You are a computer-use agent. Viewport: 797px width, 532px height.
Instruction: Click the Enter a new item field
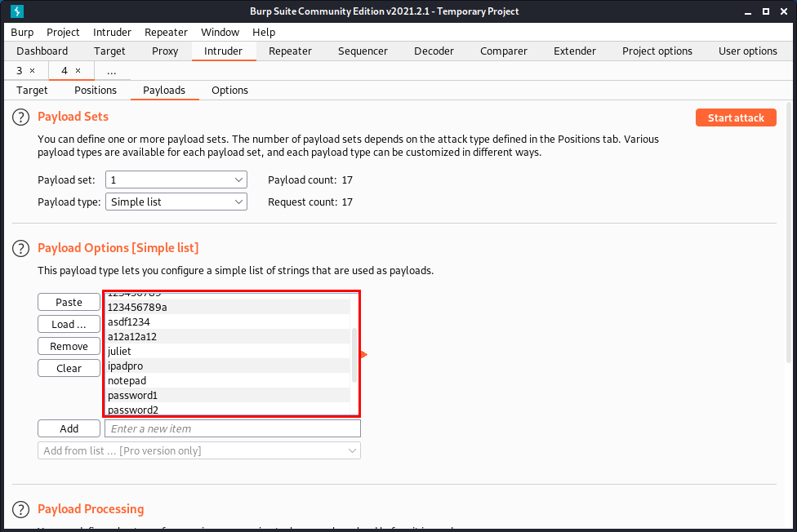(232, 428)
